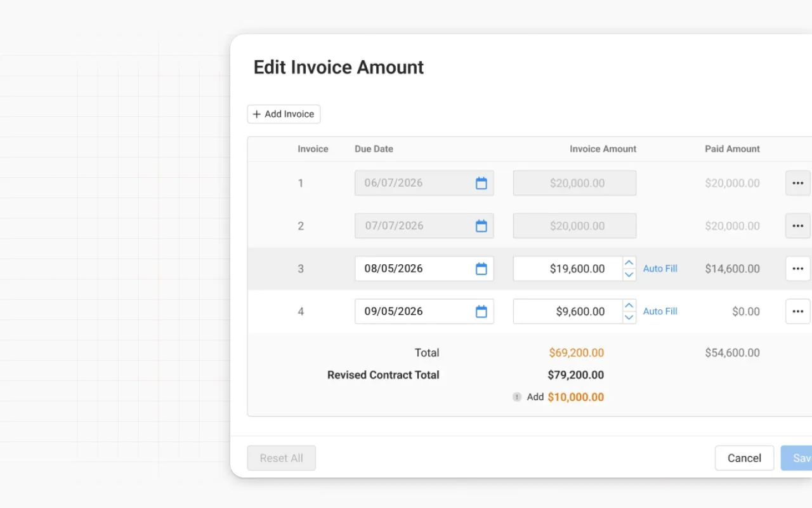
Task: Select the $0.00 paid amount for invoice 4
Action: pyautogui.click(x=746, y=311)
